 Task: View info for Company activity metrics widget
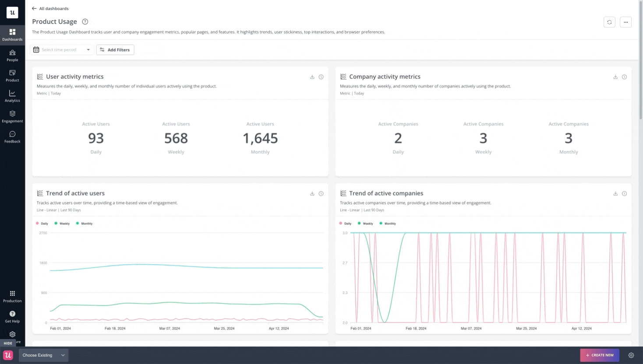pos(624,77)
